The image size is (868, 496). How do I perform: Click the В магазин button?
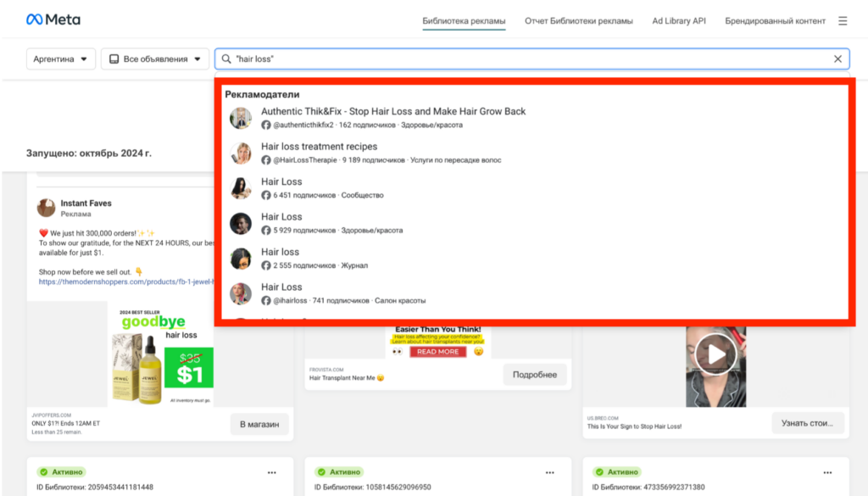pyautogui.click(x=259, y=424)
